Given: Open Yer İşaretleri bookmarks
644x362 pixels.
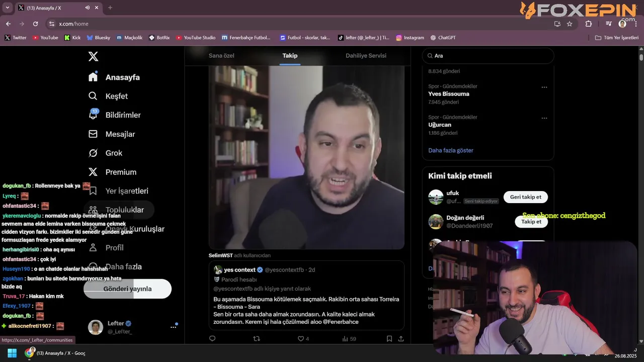Looking at the screenshot, I should 118,191.
